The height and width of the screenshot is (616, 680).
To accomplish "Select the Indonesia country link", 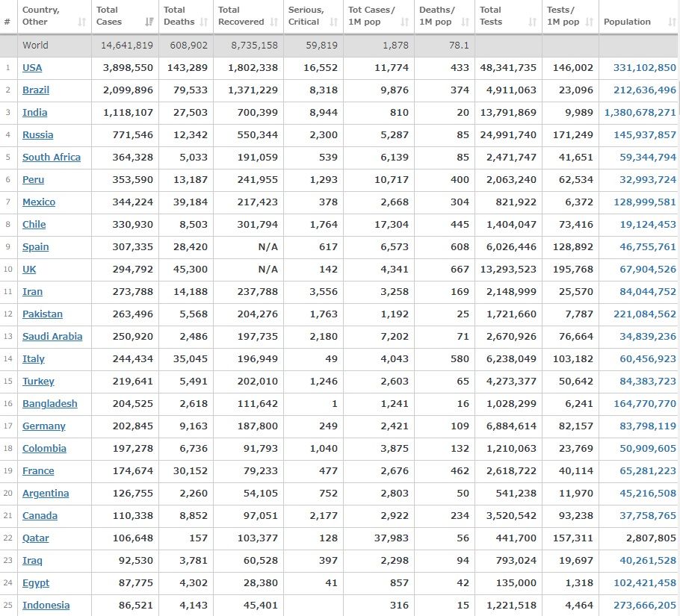I will click(46, 605).
